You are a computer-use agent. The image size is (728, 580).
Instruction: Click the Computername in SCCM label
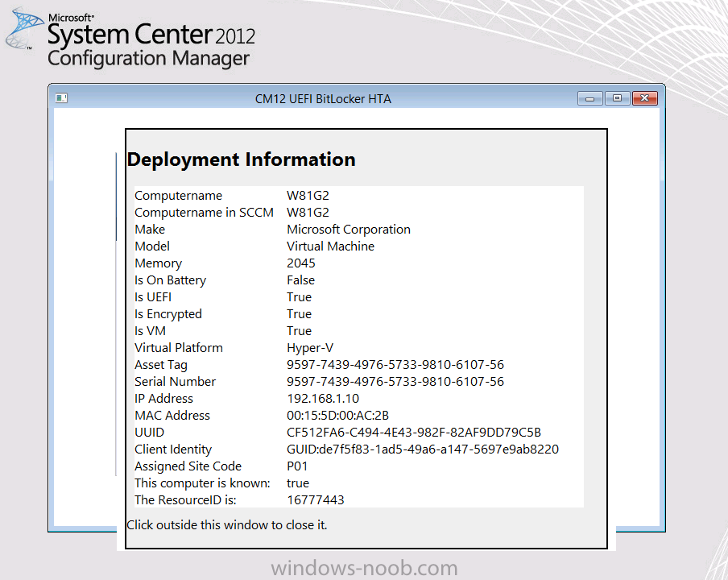(x=204, y=212)
